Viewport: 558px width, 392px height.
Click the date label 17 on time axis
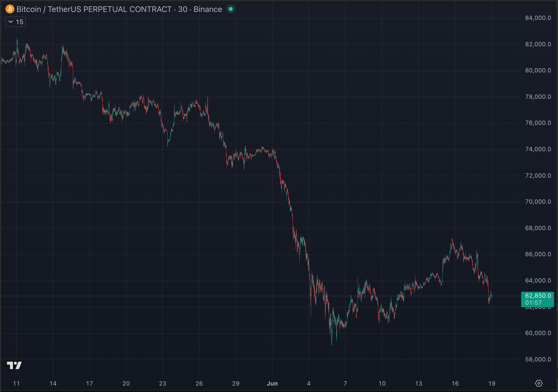[x=90, y=384]
